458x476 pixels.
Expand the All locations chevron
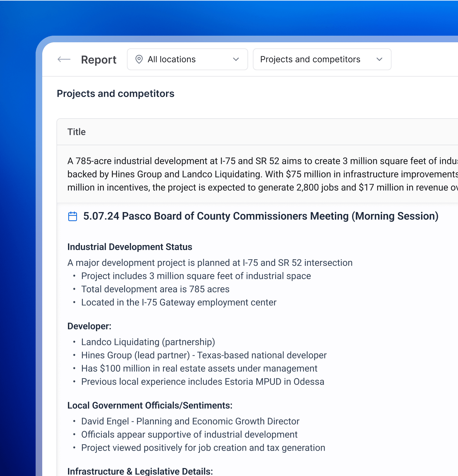(x=236, y=59)
